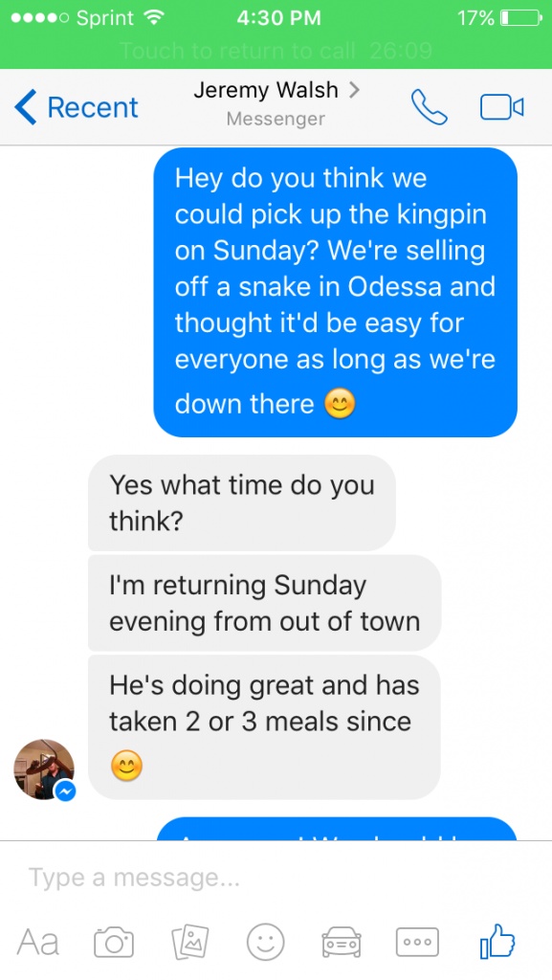
Task: Open the emoji smiley picker icon
Action: (x=265, y=942)
